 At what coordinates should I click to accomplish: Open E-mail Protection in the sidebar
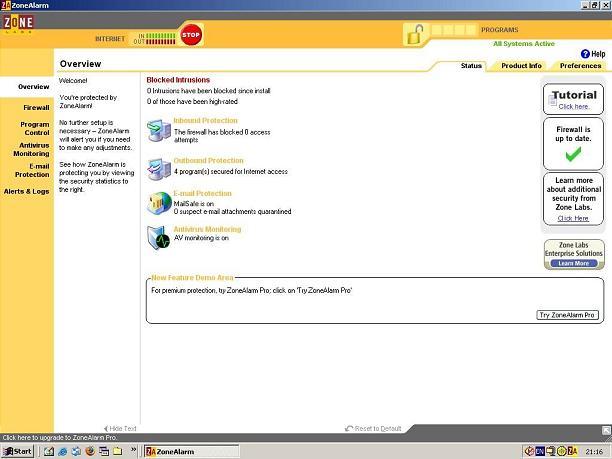tap(32, 170)
